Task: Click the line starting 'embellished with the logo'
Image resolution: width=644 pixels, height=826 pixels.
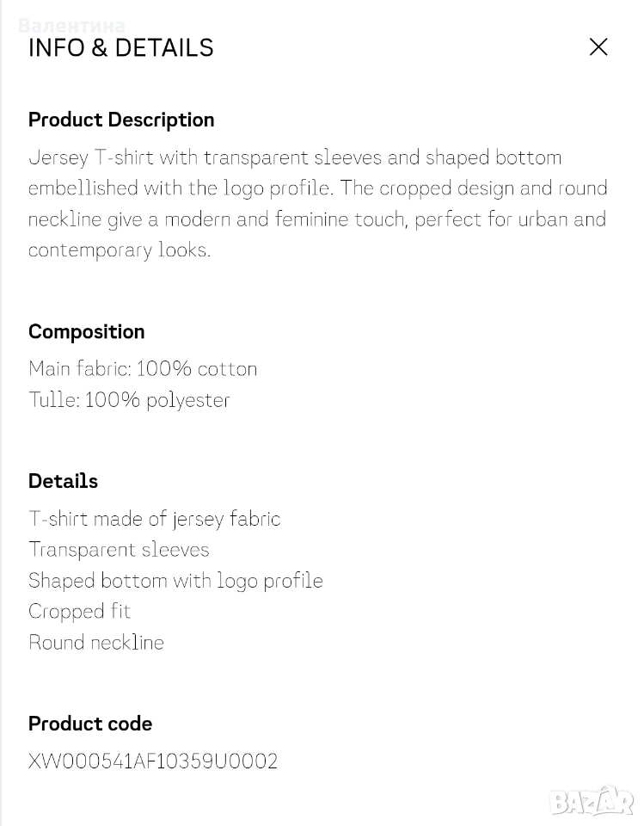Action: [317, 188]
